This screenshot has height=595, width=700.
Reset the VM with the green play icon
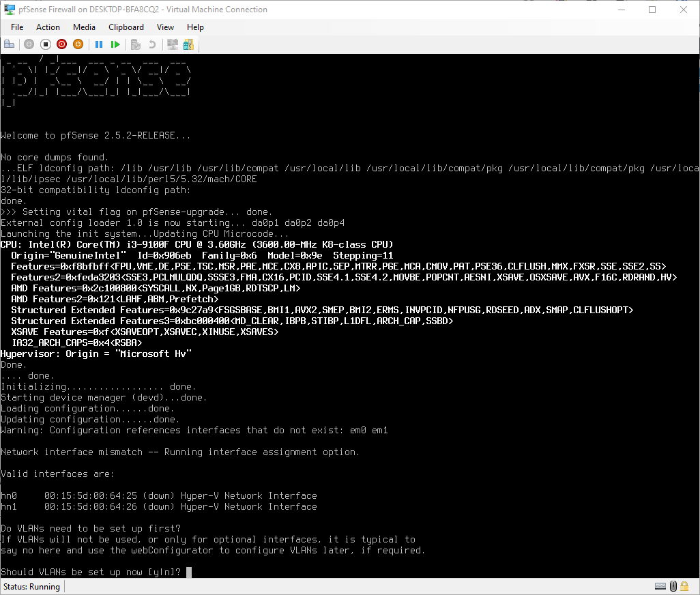click(115, 44)
